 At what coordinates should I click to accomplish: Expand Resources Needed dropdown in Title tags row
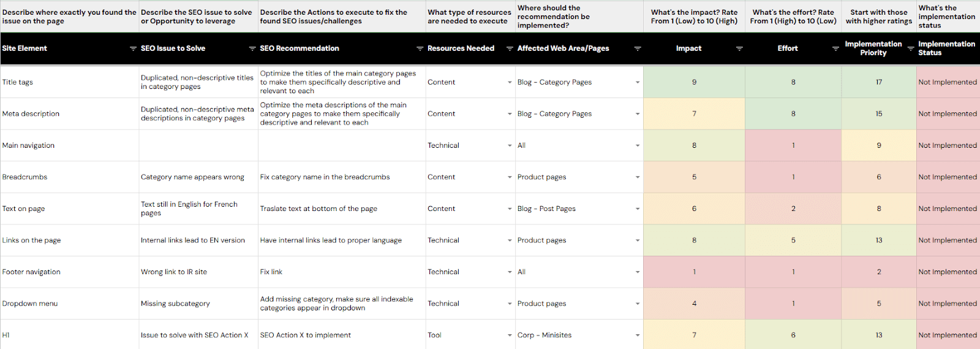pyautogui.click(x=510, y=82)
